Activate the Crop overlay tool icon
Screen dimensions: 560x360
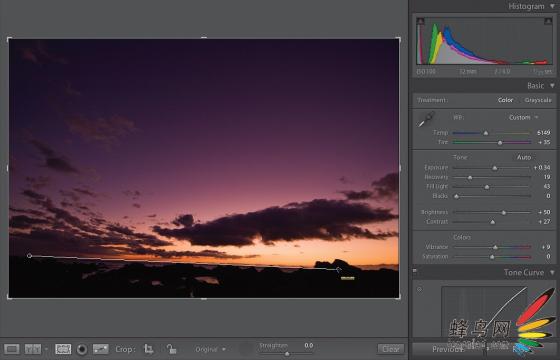point(63,349)
